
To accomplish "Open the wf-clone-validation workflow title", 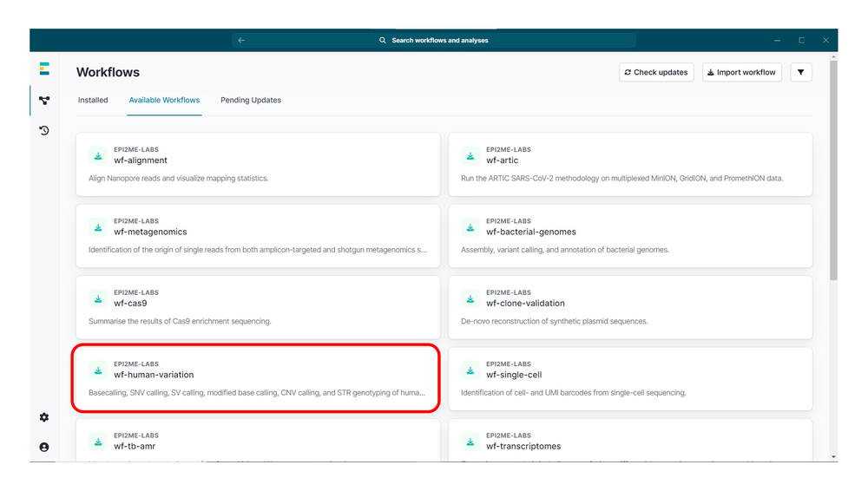I will pyautogui.click(x=525, y=304).
